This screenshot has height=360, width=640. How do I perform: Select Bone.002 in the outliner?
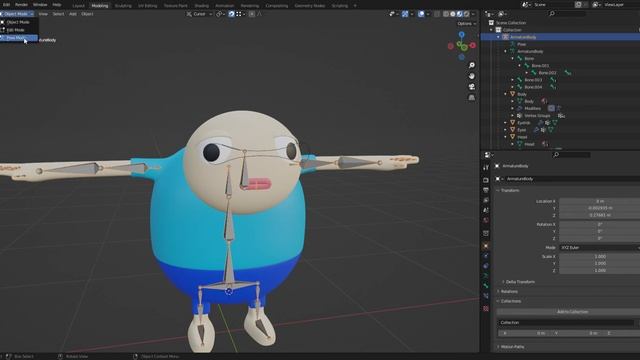[x=547, y=73]
